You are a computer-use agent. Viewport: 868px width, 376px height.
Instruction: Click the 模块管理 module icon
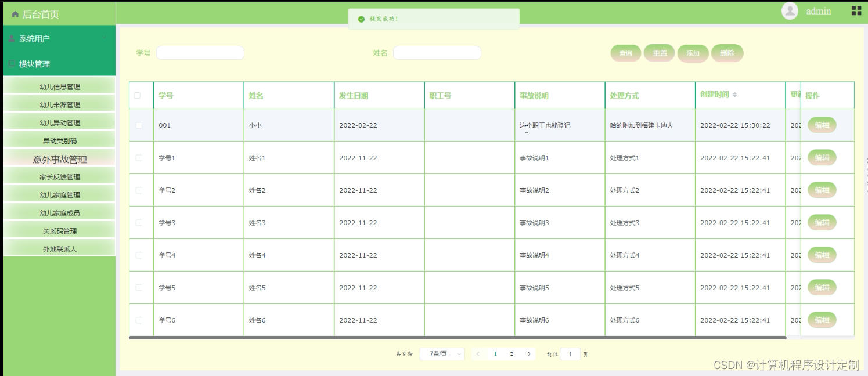click(x=12, y=64)
